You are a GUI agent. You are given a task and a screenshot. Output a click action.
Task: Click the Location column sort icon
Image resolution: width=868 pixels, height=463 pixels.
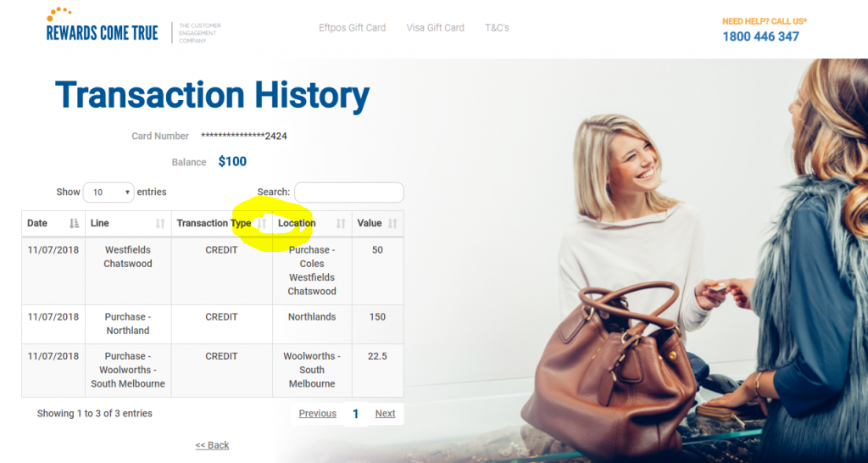(x=341, y=224)
